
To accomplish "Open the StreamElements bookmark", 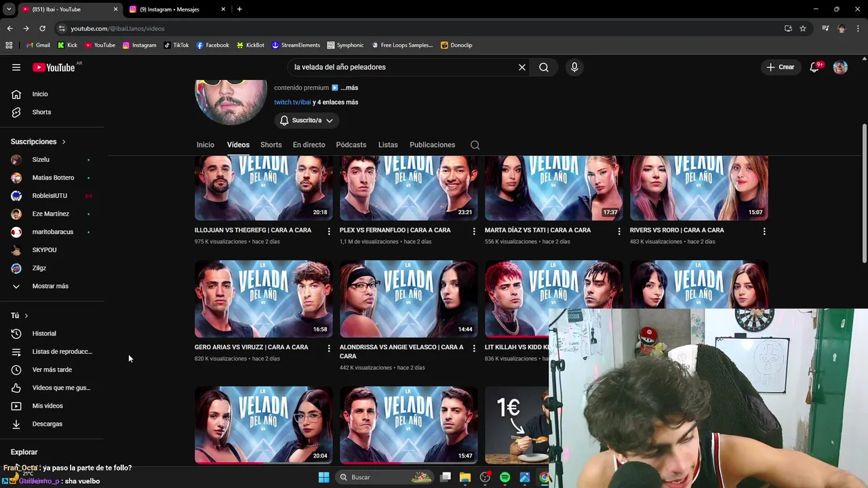I will [x=296, y=45].
